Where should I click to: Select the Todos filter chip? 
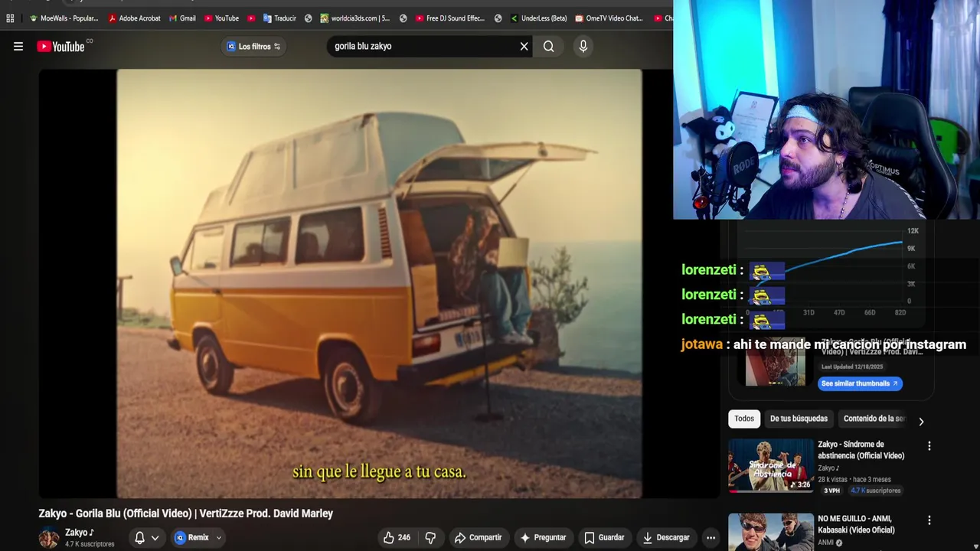[x=744, y=419]
